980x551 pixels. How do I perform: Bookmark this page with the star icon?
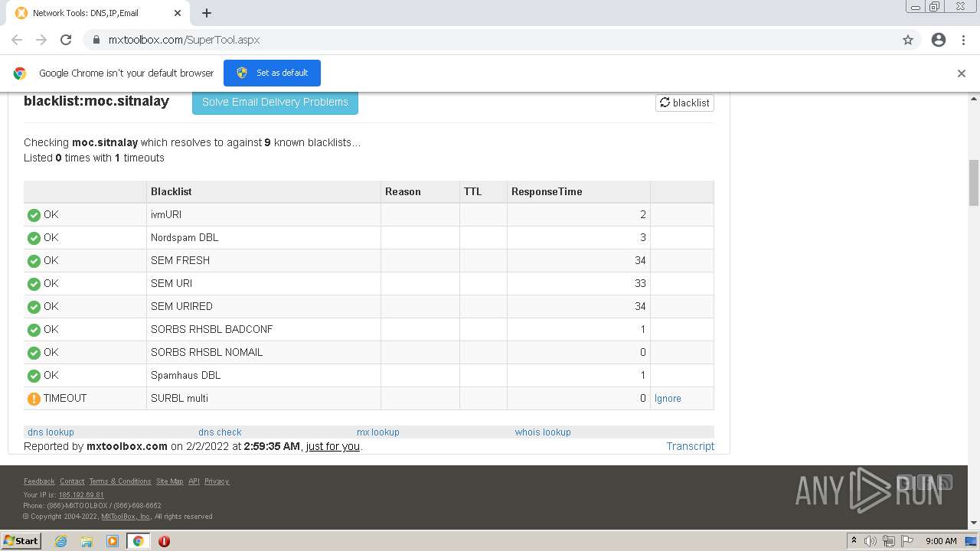(908, 40)
